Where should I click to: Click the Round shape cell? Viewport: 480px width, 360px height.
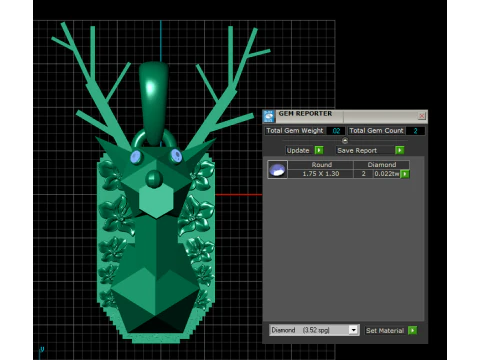[x=321, y=165]
